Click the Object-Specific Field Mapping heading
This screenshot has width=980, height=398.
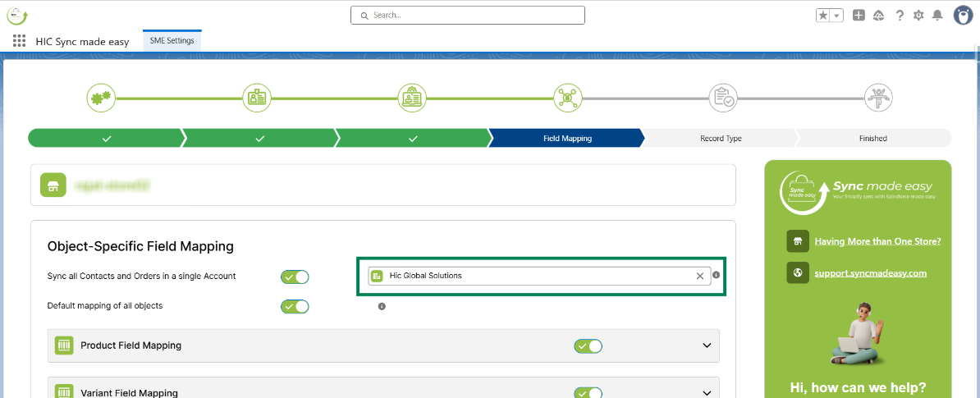coord(140,247)
